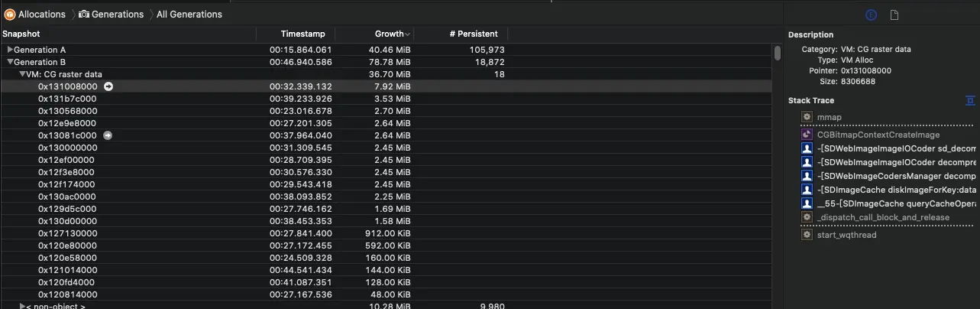980x309 pixels.
Task: Click the focus arrow beside 0x13081c000
Action: coord(108,135)
